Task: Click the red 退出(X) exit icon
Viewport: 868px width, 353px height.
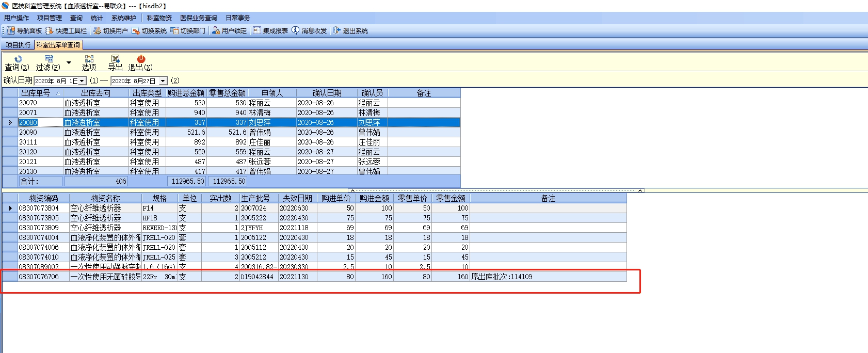Action: pyautogui.click(x=141, y=59)
